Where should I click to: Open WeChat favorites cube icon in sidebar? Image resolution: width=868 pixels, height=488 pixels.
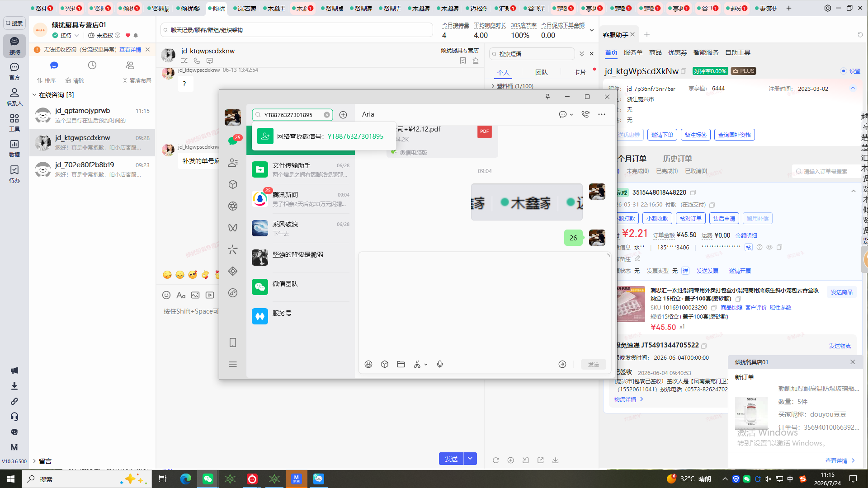point(233,184)
